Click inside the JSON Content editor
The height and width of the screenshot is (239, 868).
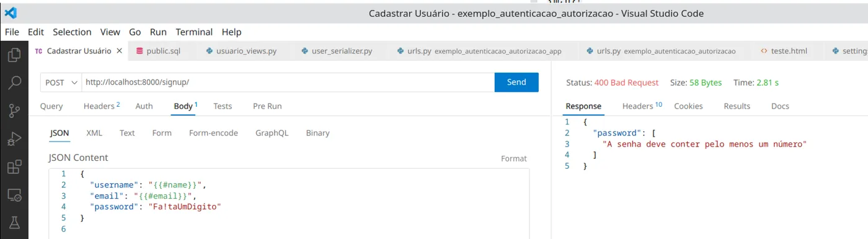(289, 203)
